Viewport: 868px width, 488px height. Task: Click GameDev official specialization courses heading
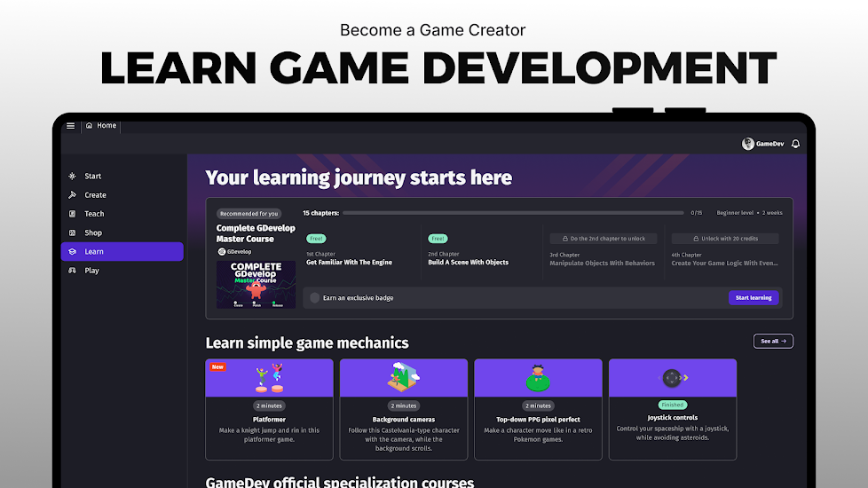[x=340, y=482]
